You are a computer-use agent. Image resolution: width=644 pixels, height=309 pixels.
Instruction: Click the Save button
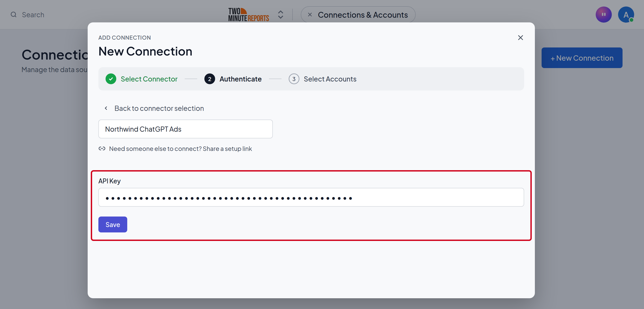(113, 224)
